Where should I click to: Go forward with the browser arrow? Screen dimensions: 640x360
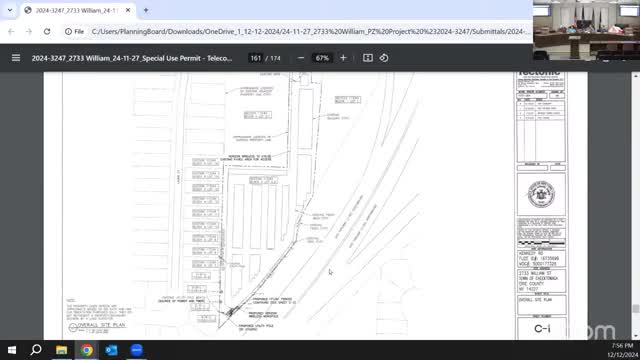coord(29,31)
